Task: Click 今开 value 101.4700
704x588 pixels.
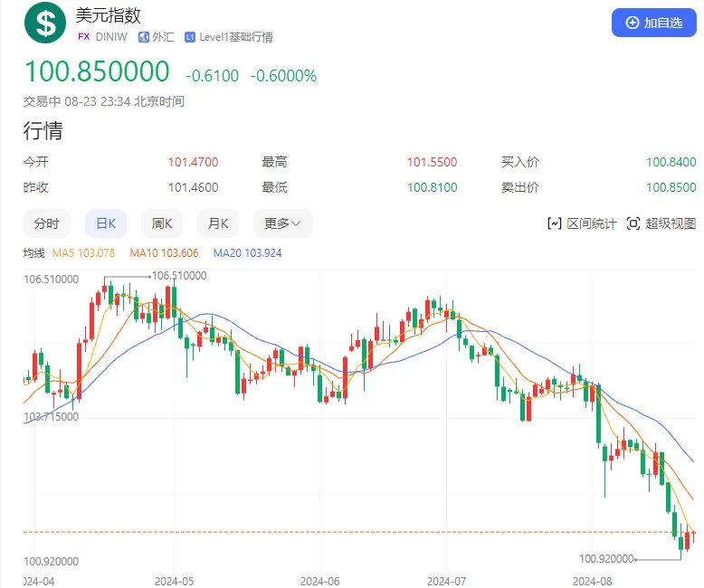Action: tap(193, 162)
